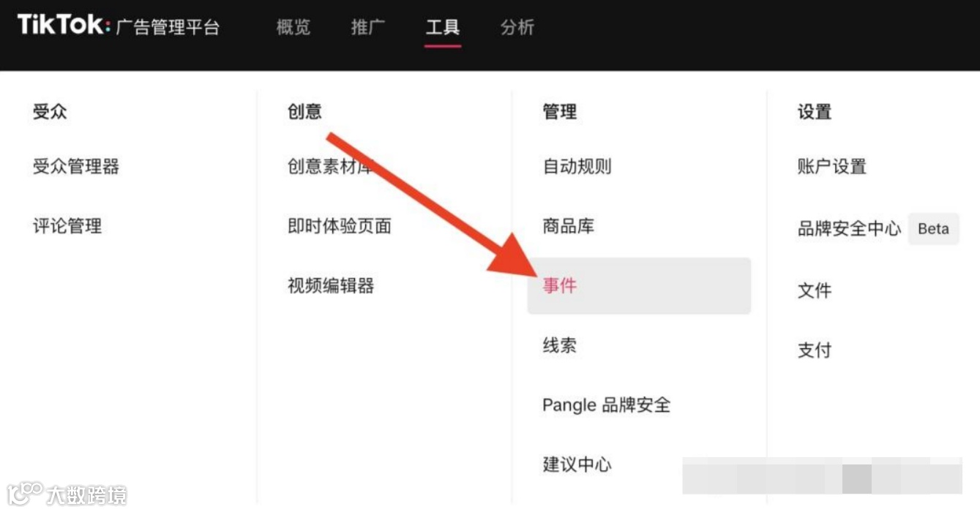The width and height of the screenshot is (980, 512).
Task: Open 建议中心
Action: coord(577,464)
